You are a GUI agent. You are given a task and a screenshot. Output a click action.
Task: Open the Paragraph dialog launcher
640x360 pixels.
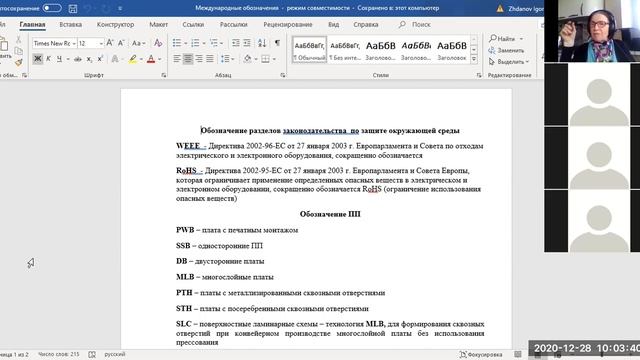(x=282, y=75)
